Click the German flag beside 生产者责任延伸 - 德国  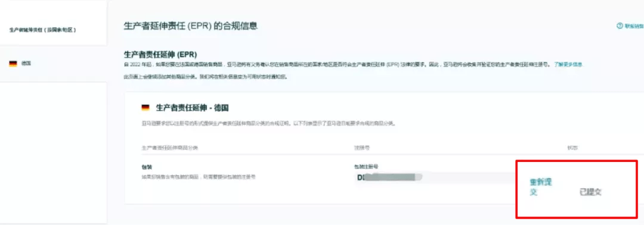pos(145,108)
